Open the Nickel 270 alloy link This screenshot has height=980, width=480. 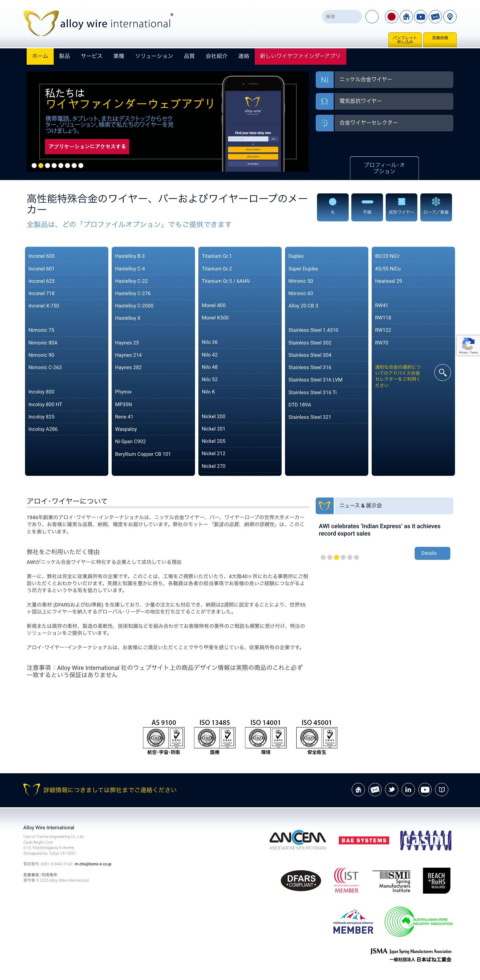click(240, 466)
